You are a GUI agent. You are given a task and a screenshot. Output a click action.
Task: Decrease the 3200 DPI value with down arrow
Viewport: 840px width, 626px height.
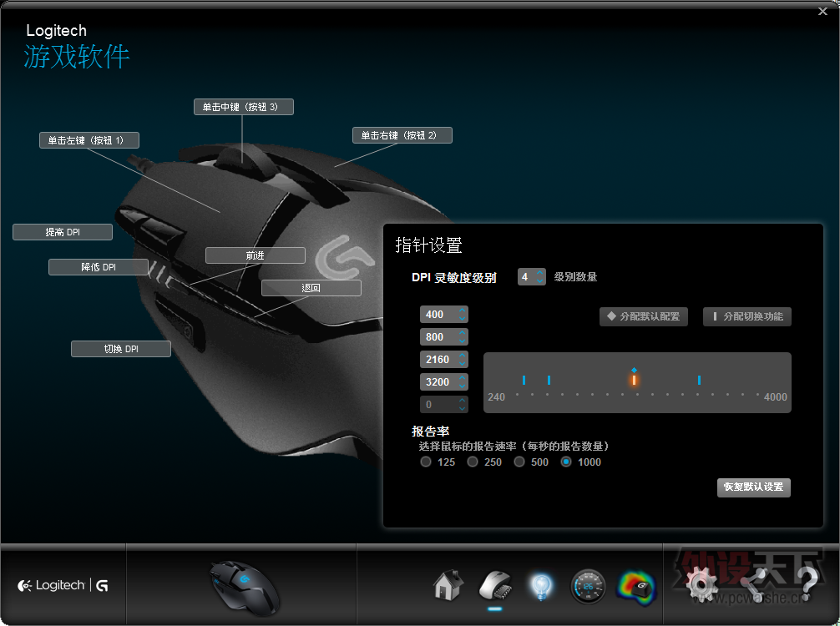tap(463, 386)
